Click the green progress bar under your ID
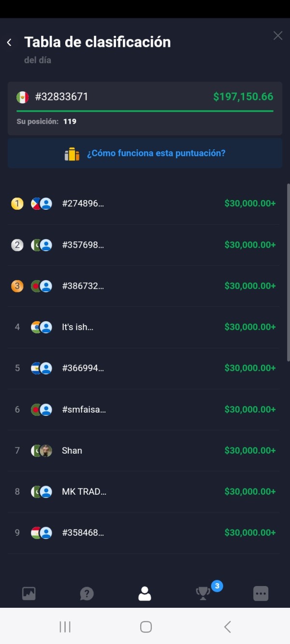Screen dimensions: 290x644 click(145, 111)
